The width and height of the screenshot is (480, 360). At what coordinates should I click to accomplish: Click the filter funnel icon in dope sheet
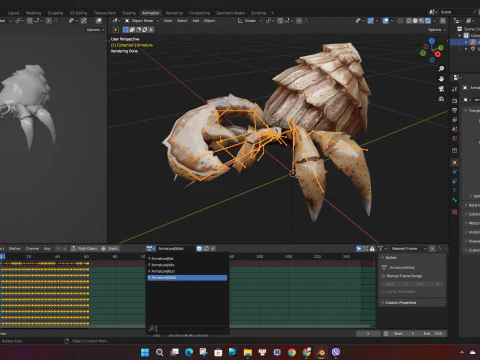(x=380, y=249)
